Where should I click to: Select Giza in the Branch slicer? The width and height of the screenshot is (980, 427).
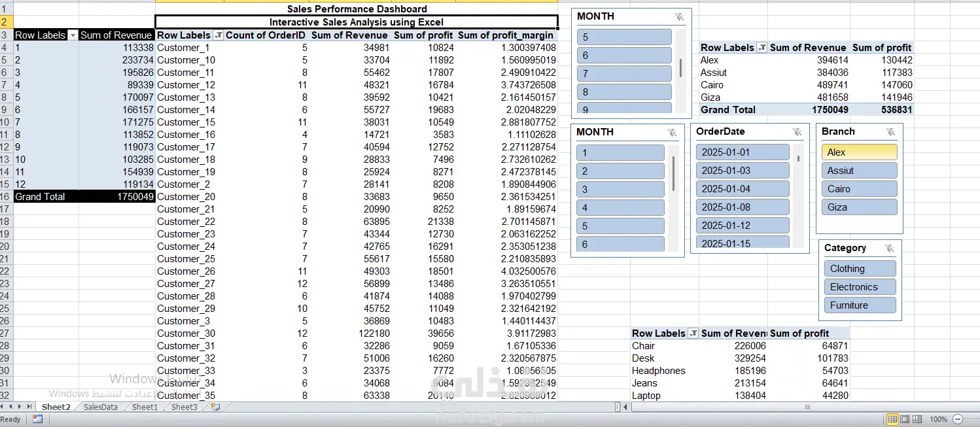860,207
